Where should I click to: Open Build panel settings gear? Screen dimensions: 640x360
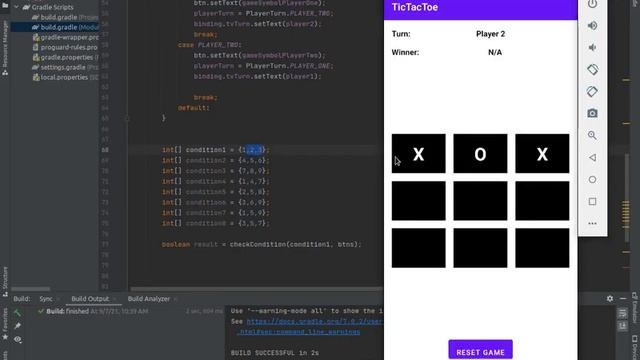(x=610, y=299)
